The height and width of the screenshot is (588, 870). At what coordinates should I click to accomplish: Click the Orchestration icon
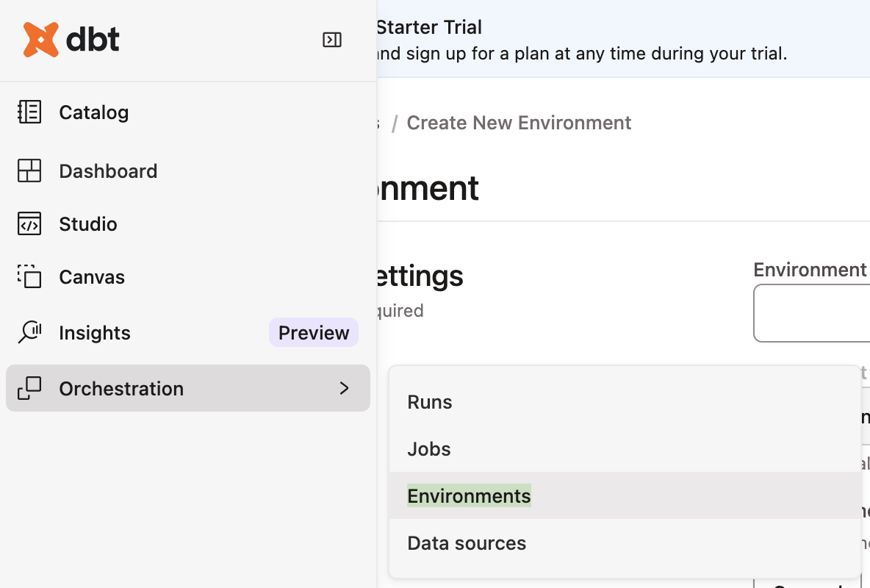(29, 388)
